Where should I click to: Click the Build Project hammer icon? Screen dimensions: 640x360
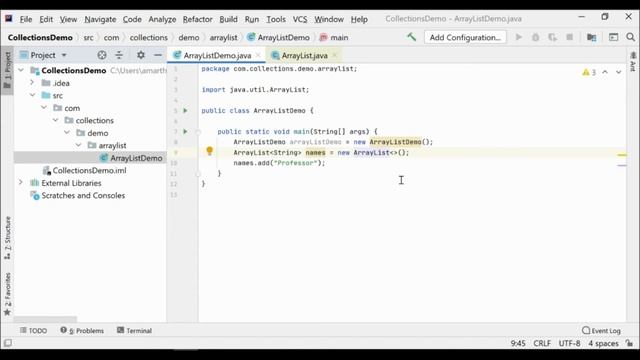tap(411, 37)
